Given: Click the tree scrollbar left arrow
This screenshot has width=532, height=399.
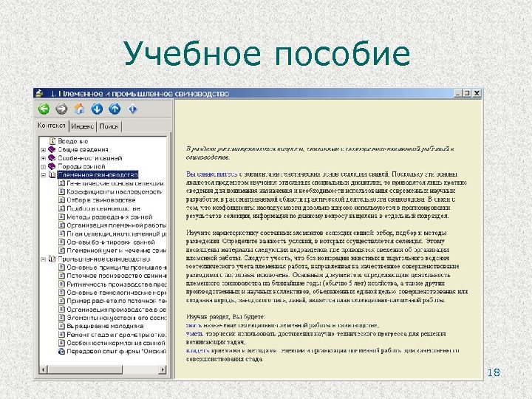Looking at the screenshot, I should coord(43,369).
